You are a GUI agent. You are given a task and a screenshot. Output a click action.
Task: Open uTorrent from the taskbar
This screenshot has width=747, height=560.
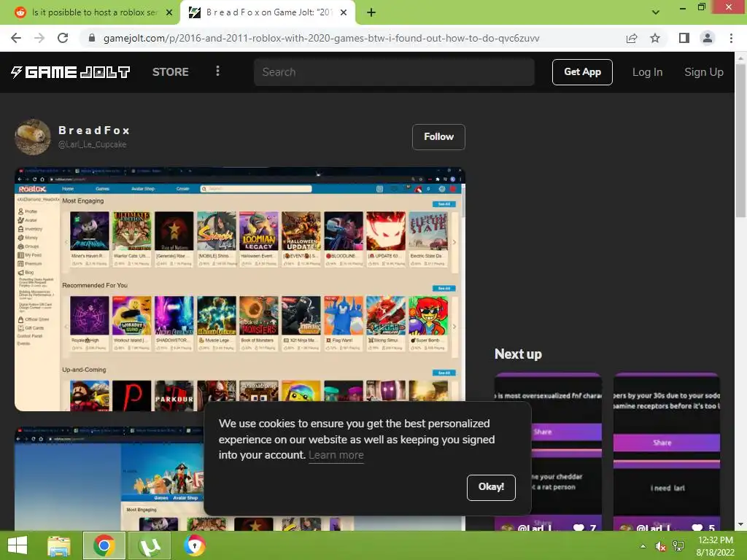click(x=150, y=545)
